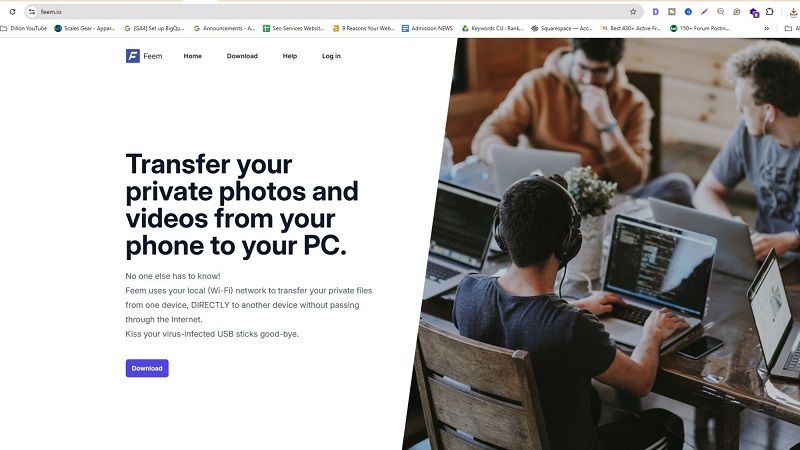
Task: Click the magnifier zoom extension icon
Action: [720, 12]
